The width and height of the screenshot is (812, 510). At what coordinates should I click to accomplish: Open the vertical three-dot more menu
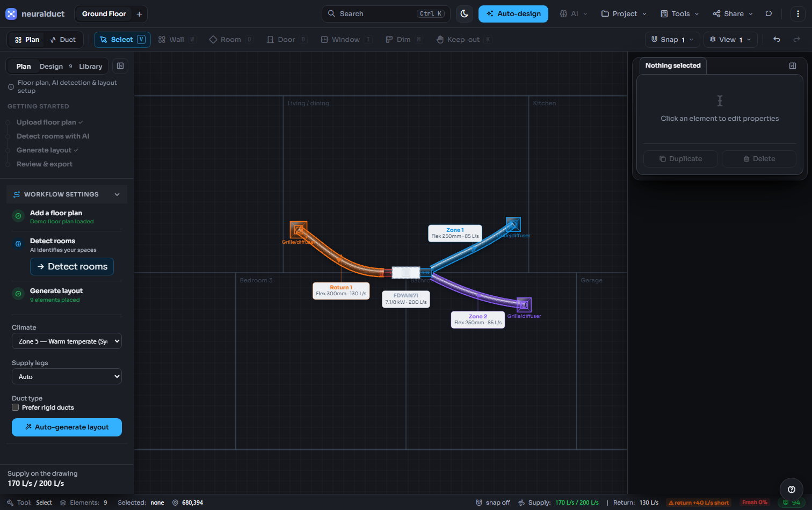coord(798,14)
